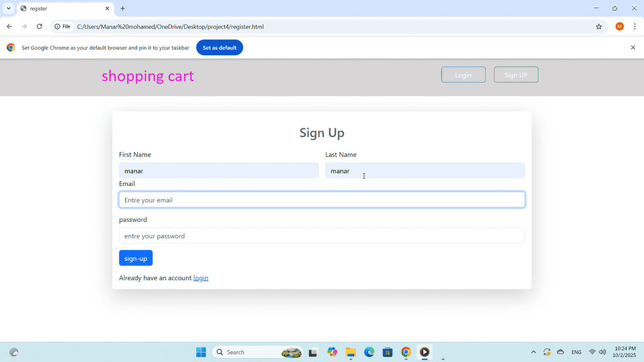Click the address bar URL
Screen dimensions: 644x362
point(170,26)
